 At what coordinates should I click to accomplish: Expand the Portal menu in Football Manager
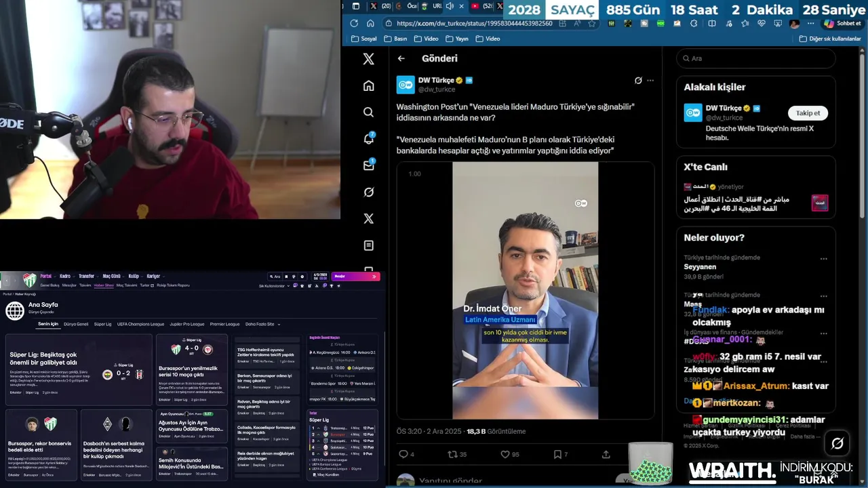(47, 277)
